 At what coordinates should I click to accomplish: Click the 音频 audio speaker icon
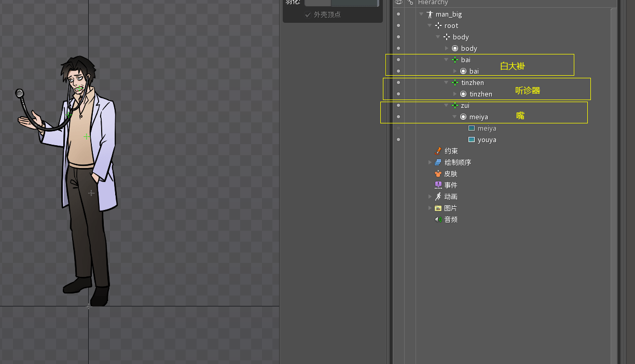(438, 219)
